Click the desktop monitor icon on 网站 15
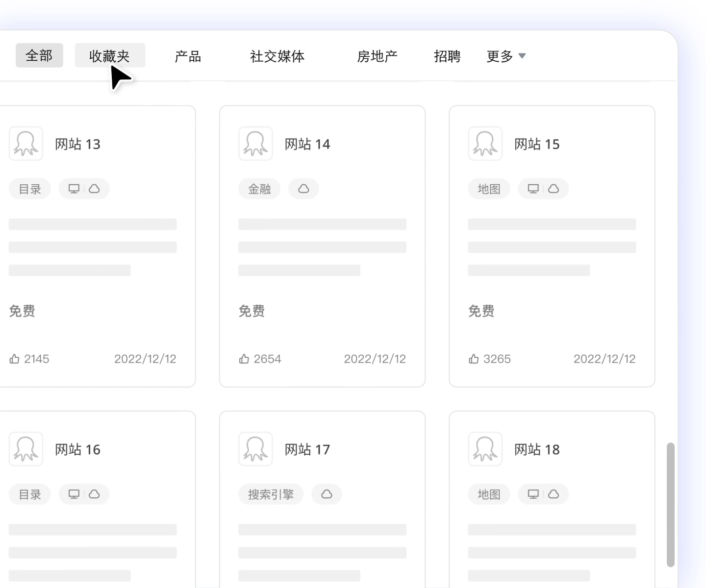Screen dimensions: 706x588 533,189
